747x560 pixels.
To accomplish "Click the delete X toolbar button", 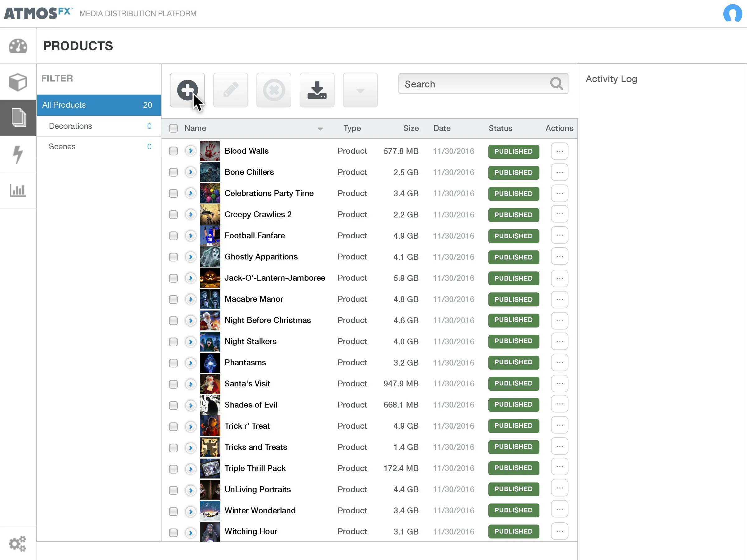I will coord(274,90).
